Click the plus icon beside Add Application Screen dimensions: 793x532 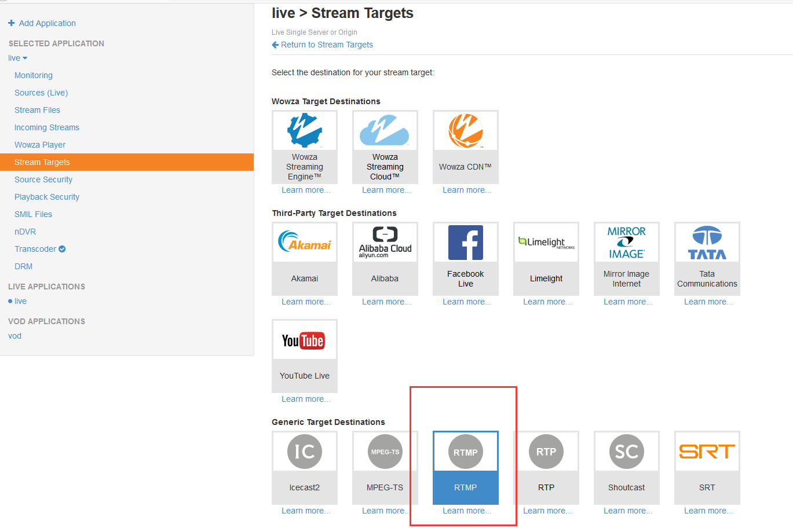(x=12, y=23)
